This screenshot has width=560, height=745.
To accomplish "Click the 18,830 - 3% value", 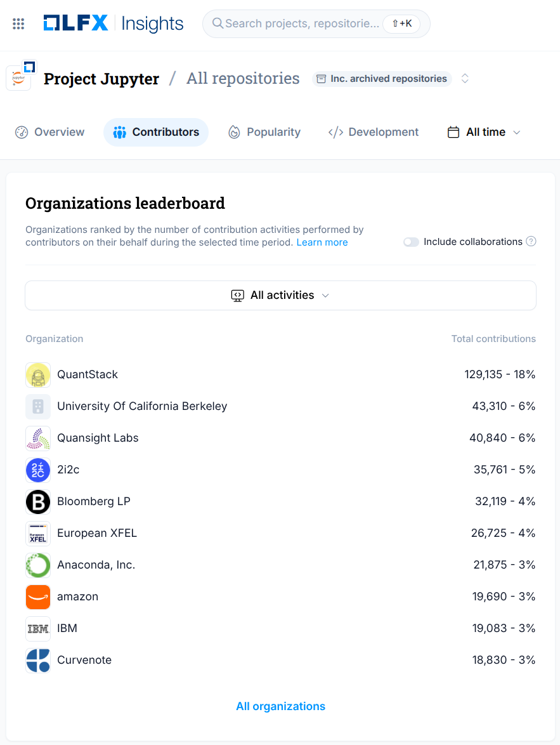I will pyautogui.click(x=504, y=660).
